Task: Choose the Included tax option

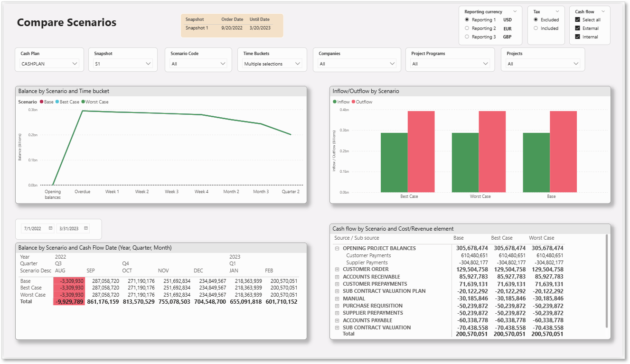Action: point(536,28)
